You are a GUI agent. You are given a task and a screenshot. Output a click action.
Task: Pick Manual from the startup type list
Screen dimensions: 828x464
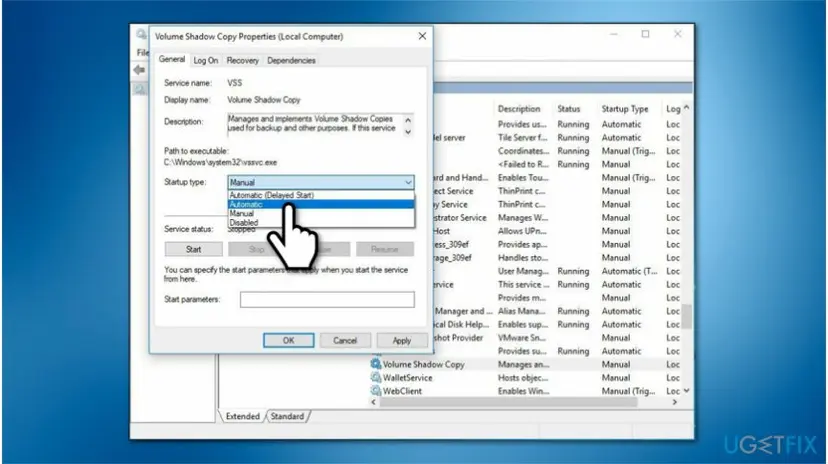[321, 213]
